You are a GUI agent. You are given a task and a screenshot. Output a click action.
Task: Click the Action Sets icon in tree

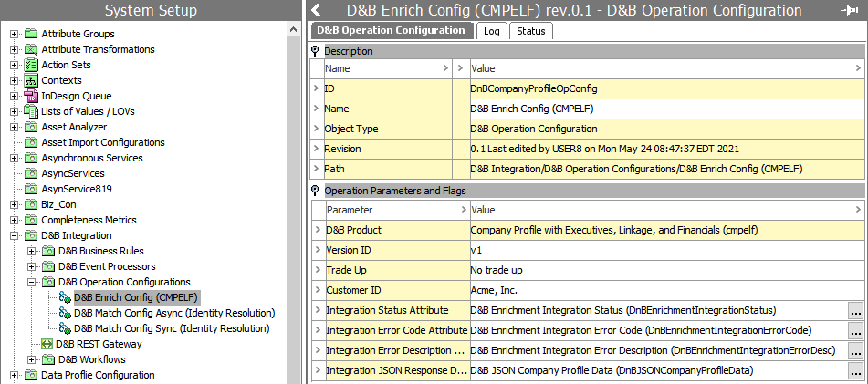(31, 65)
